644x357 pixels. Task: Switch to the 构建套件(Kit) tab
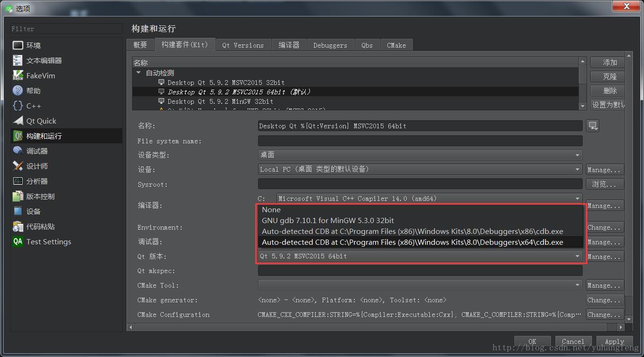point(184,44)
